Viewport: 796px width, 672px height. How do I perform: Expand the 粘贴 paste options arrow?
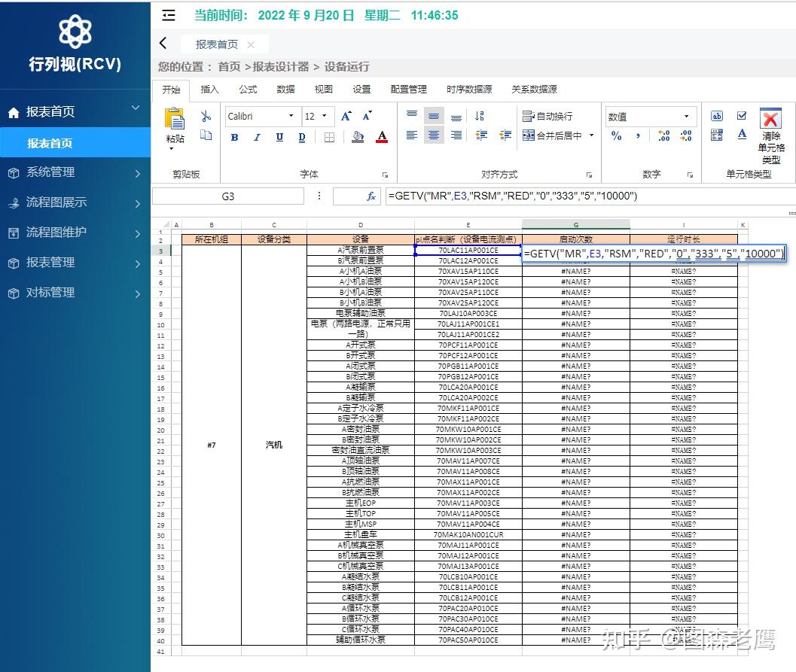[x=172, y=148]
